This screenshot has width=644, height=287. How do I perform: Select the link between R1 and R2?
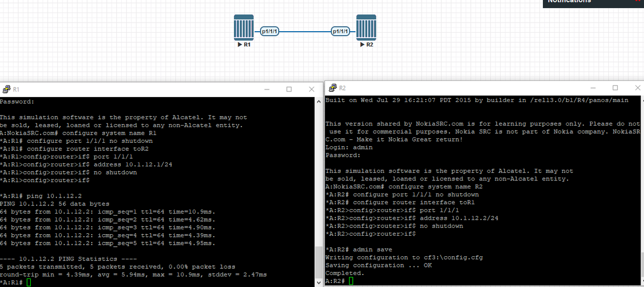tap(305, 31)
